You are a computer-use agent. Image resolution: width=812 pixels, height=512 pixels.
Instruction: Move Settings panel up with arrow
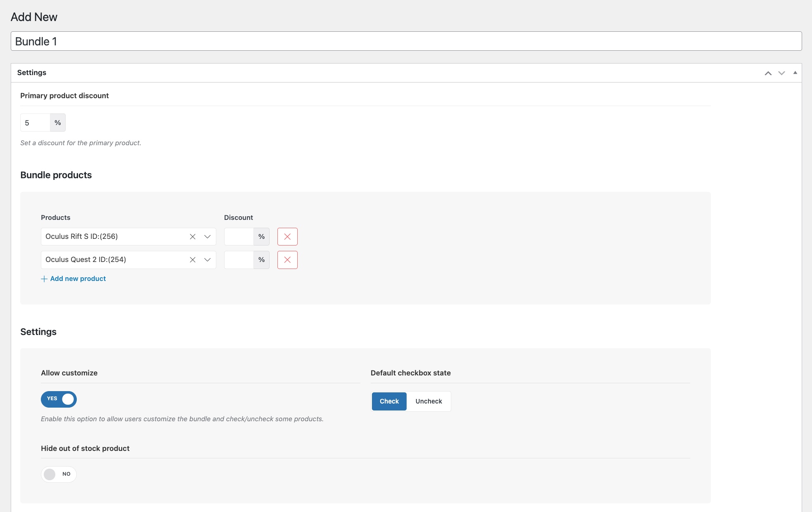click(x=768, y=73)
